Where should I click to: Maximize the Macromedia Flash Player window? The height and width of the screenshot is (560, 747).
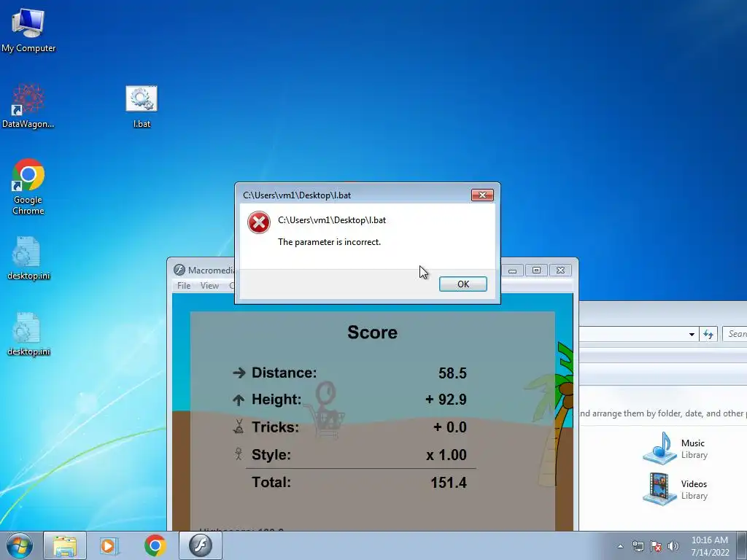[536, 271]
